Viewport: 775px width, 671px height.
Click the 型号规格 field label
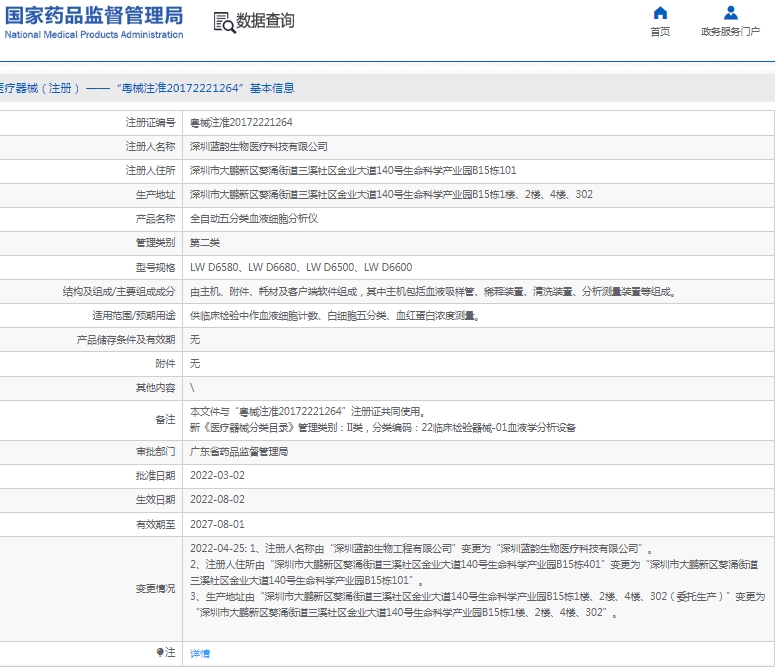[x=155, y=267]
